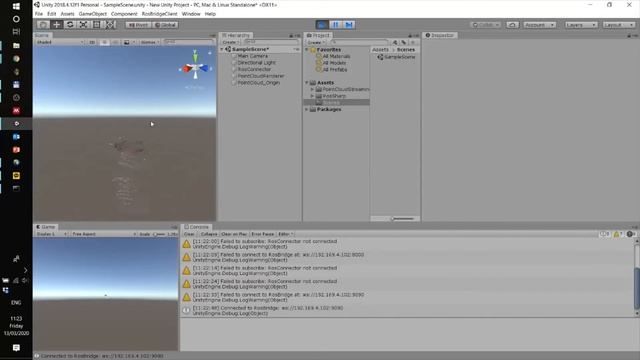Collapse the SampleScene hierarchy node

(x=222, y=49)
